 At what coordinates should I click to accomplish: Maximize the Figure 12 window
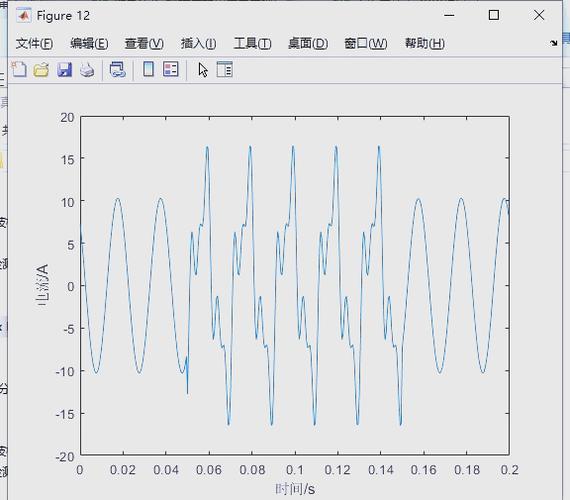point(494,15)
